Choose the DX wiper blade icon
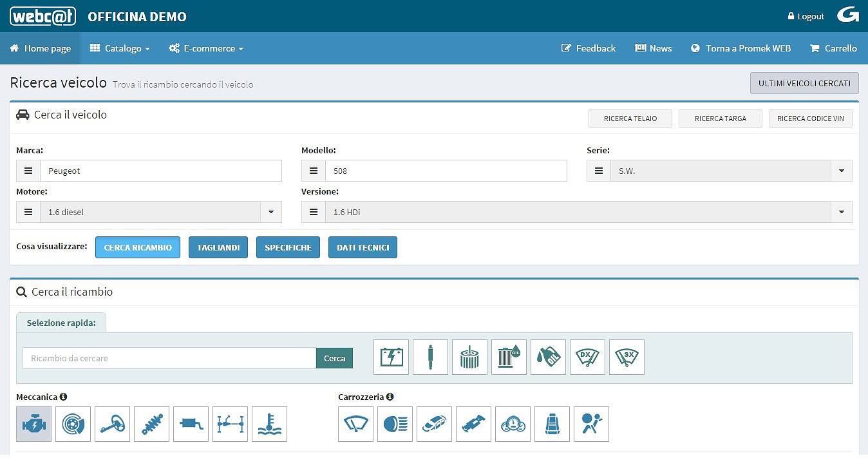The height and width of the screenshot is (474, 868). (587, 357)
